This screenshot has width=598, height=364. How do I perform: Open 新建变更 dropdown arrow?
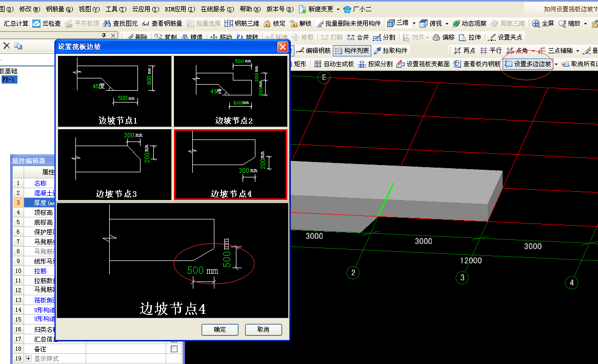point(338,9)
